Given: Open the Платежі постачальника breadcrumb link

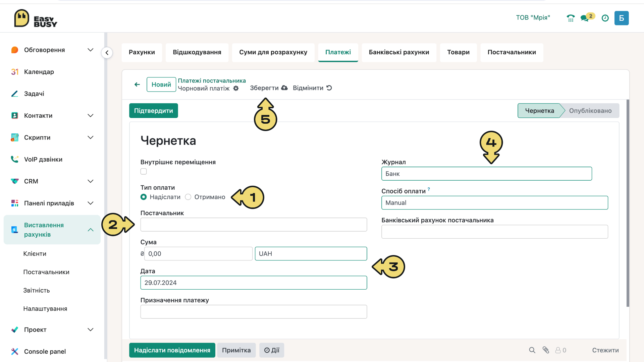Looking at the screenshot, I should pyautogui.click(x=212, y=81).
